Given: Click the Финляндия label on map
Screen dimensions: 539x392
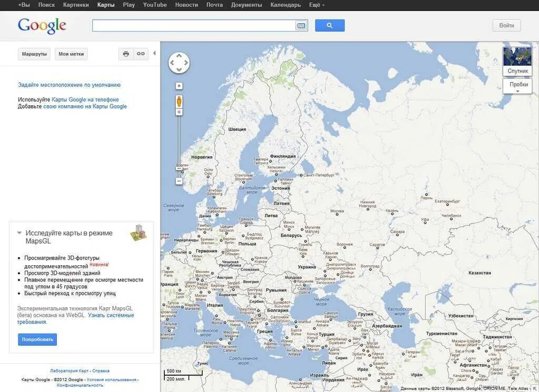Looking at the screenshot, I should click(x=283, y=156).
